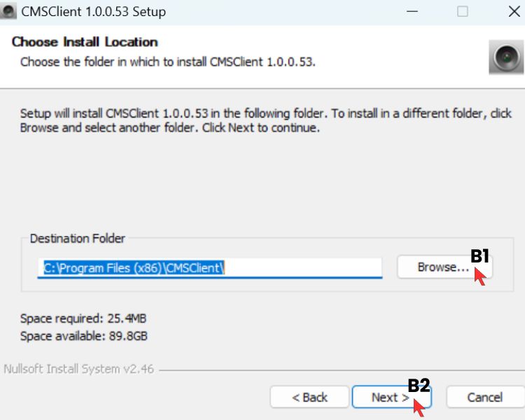
Task: Click the camera lens logo in the header
Action: point(505,57)
